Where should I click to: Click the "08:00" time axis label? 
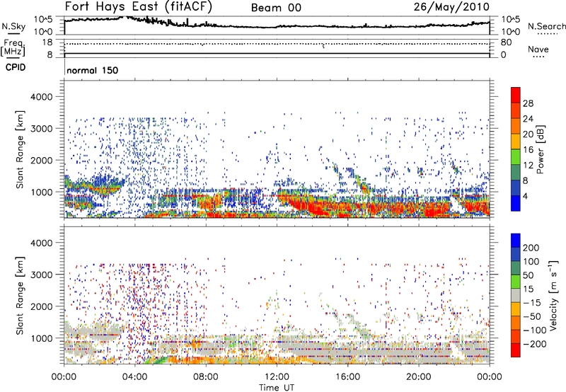click(206, 377)
